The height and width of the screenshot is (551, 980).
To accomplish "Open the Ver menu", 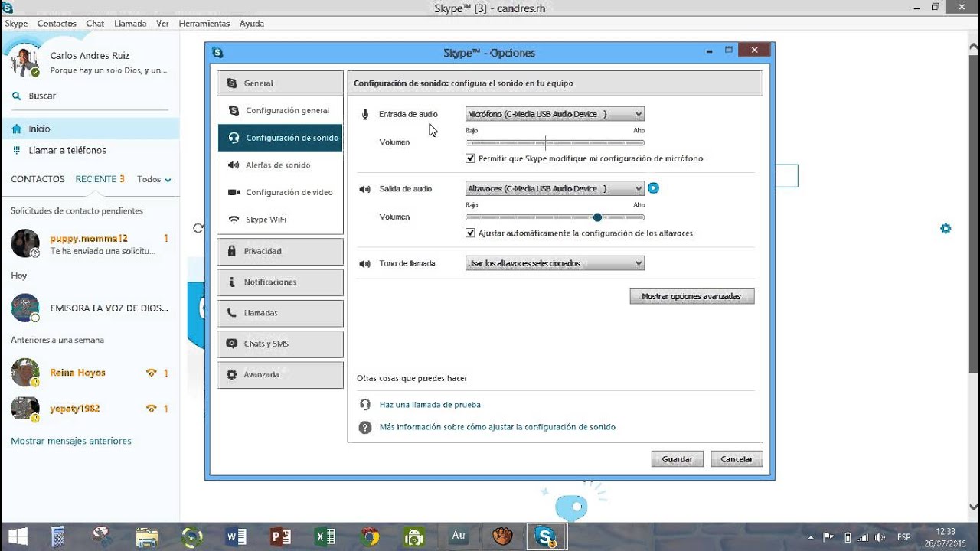I will click(x=162, y=24).
